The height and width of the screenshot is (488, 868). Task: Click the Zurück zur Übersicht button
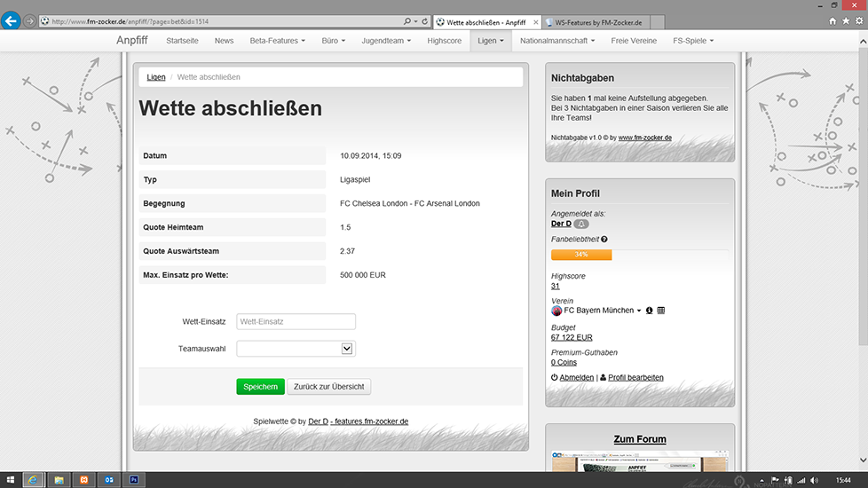[x=329, y=387]
